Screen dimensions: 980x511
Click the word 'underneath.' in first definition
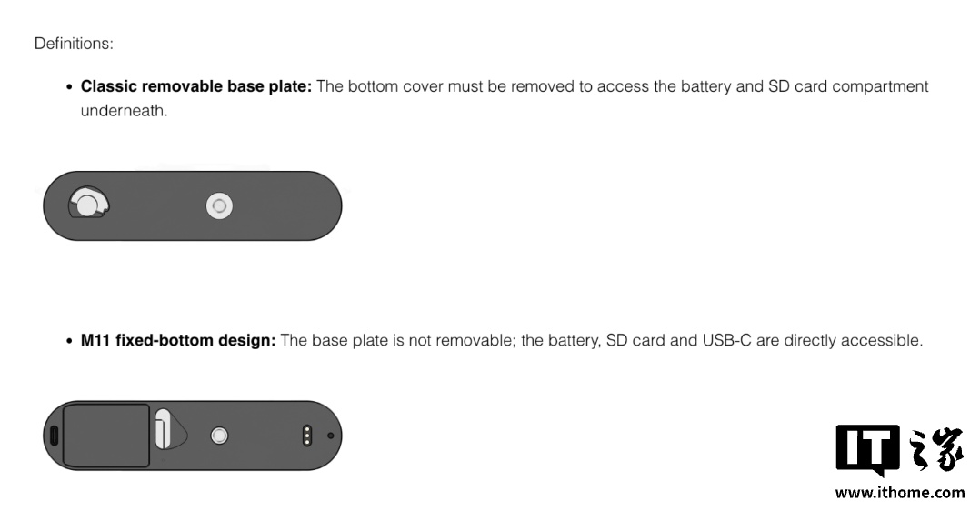tap(125, 110)
